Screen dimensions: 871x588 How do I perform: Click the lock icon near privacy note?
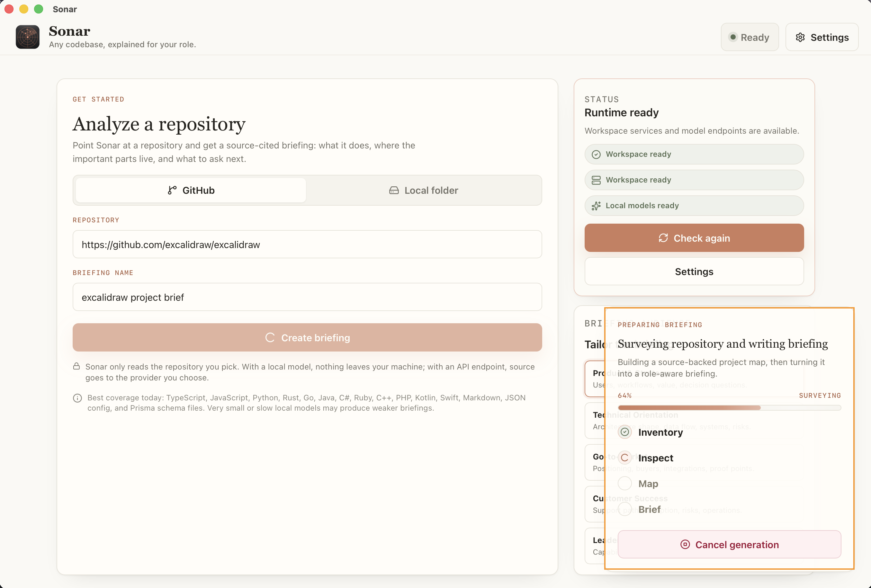(x=76, y=366)
